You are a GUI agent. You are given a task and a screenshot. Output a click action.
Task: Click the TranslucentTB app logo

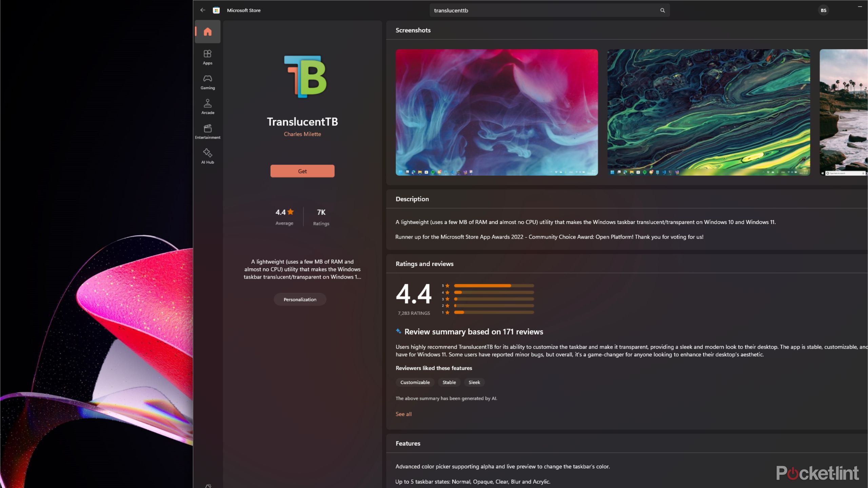(305, 77)
